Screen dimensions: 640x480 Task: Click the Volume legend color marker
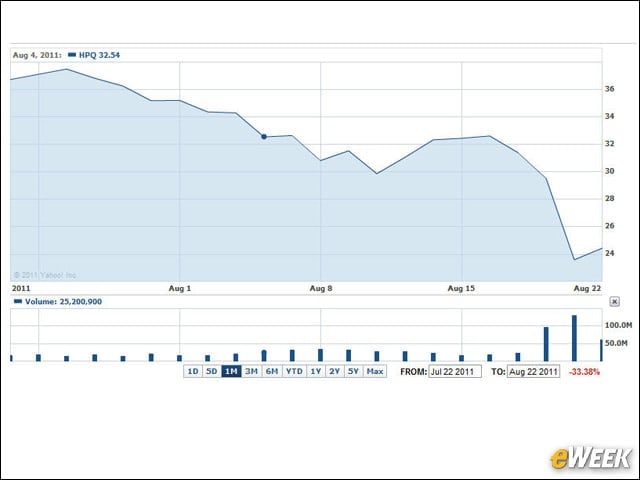[x=18, y=301]
